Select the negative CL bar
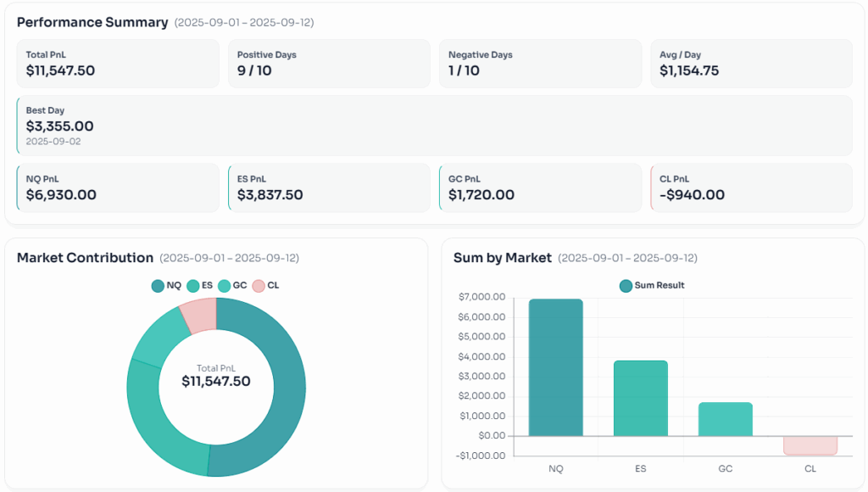 810,445
